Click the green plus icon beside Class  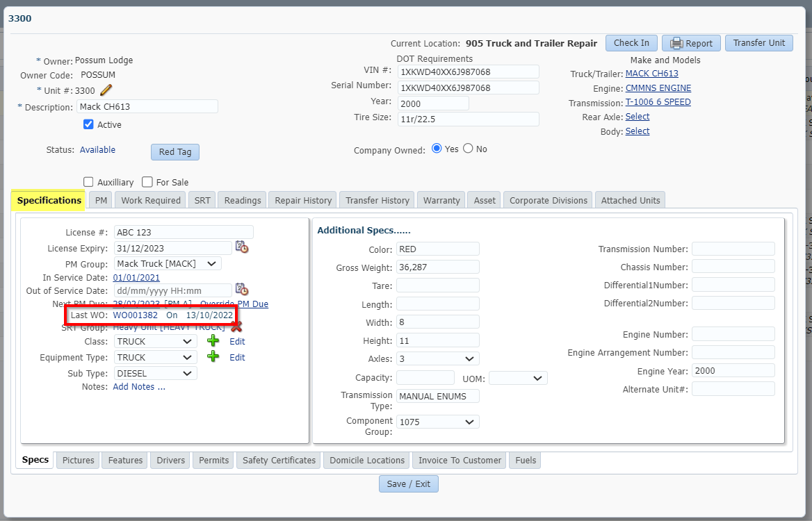[x=213, y=341]
